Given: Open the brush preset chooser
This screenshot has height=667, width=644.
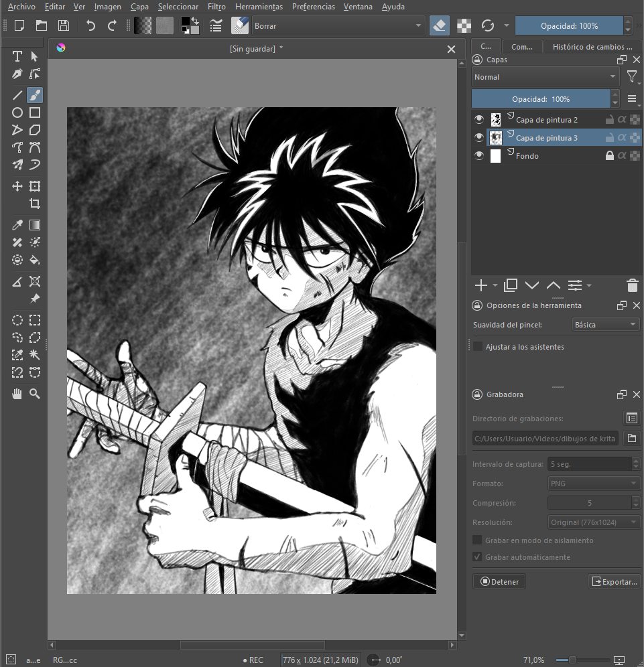Looking at the screenshot, I should (x=240, y=26).
